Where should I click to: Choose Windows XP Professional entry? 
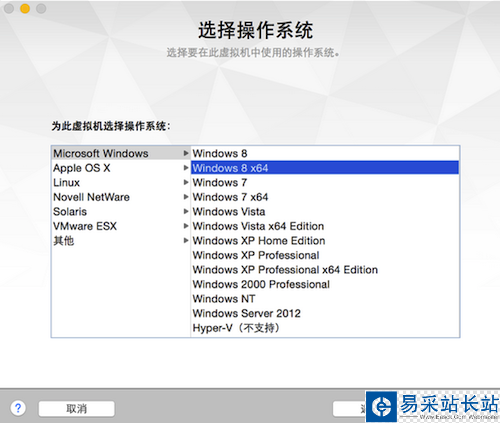[x=325, y=255]
